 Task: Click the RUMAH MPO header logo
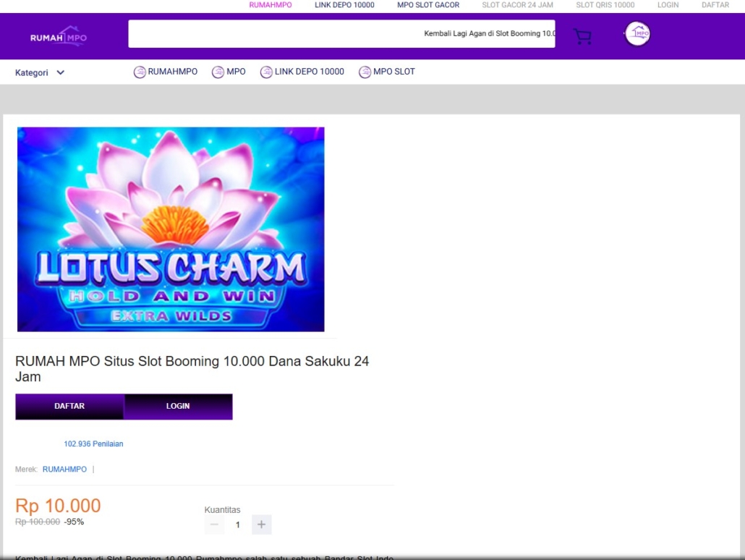point(58,36)
